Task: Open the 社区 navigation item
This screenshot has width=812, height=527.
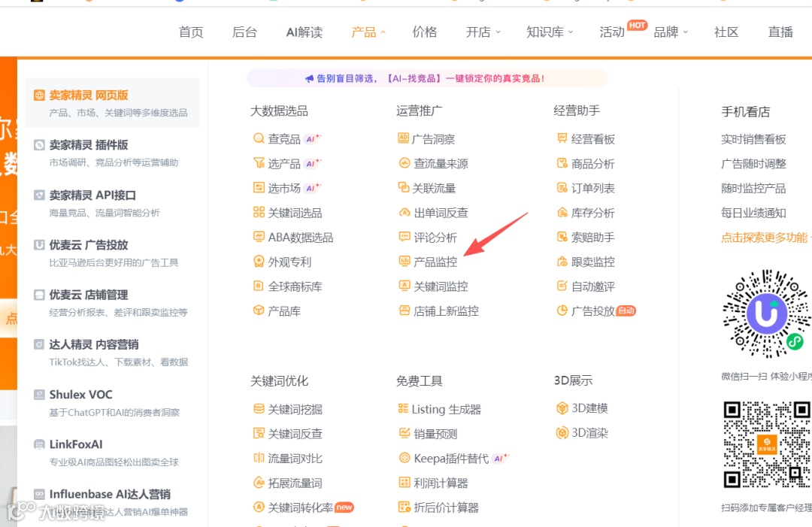Action: click(726, 32)
